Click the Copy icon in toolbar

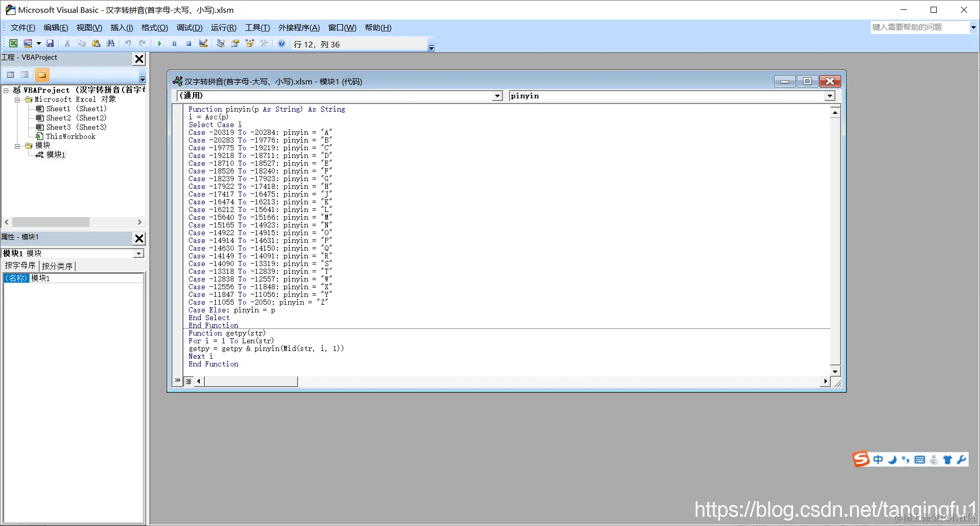pos(81,44)
